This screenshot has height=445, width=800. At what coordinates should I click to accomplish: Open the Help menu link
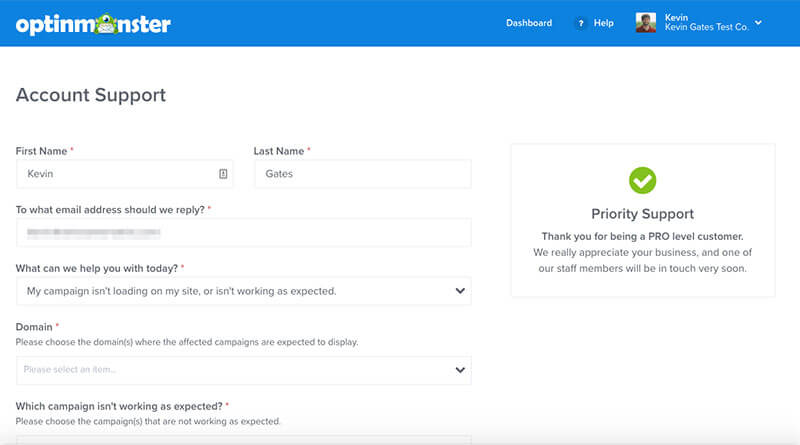(x=604, y=23)
